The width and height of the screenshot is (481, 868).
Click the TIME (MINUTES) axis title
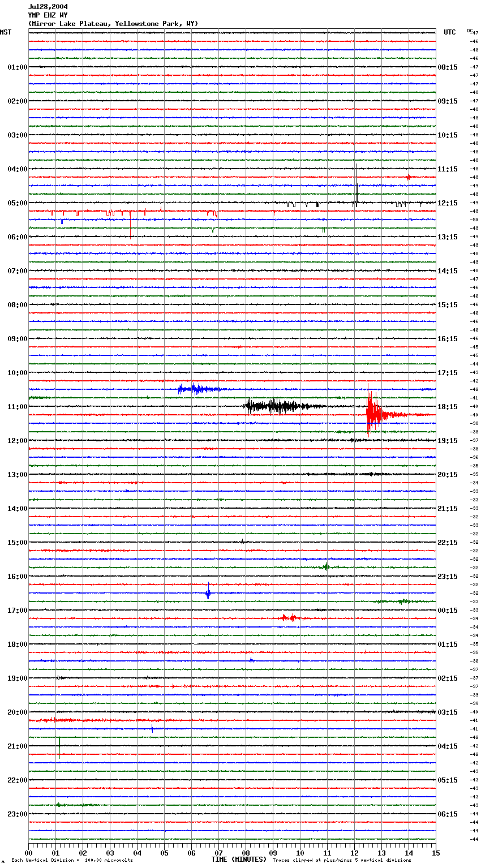click(239, 860)
